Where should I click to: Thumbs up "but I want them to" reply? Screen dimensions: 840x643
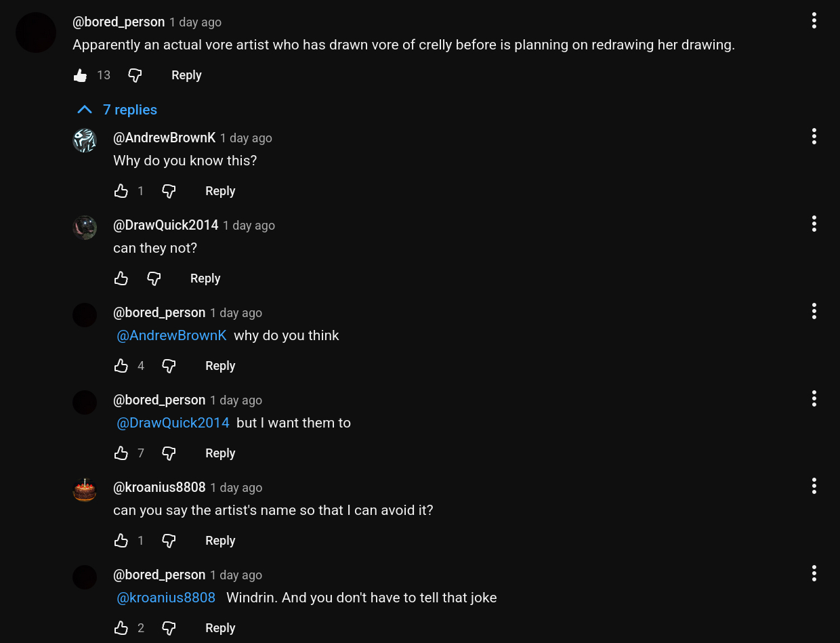click(x=121, y=453)
